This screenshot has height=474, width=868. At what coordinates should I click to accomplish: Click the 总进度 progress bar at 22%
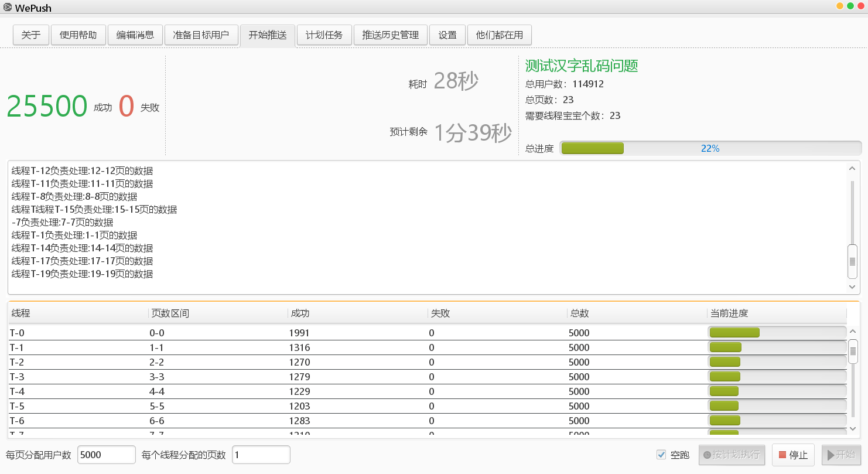point(710,148)
